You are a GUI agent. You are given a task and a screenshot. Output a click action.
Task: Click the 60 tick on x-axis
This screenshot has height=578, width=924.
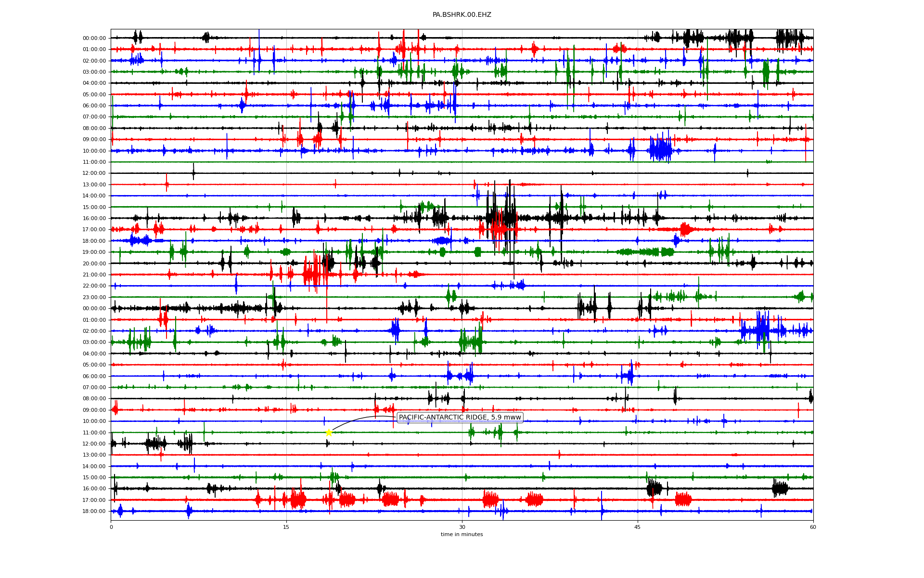(813, 527)
